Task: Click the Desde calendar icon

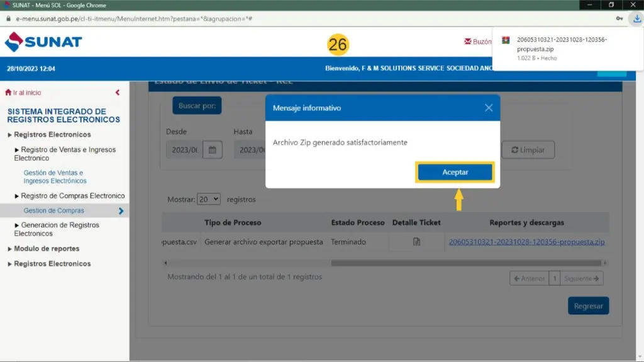Action: [x=213, y=150]
